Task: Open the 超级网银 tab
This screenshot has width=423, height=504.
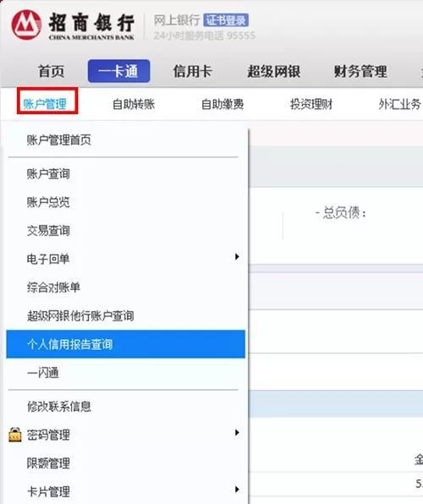Action: point(274,71)
